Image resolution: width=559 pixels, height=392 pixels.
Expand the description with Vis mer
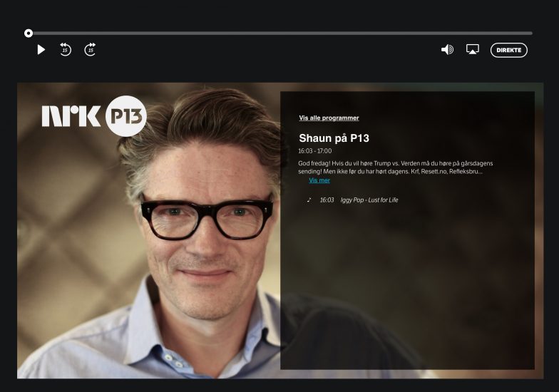pos(319,180)
